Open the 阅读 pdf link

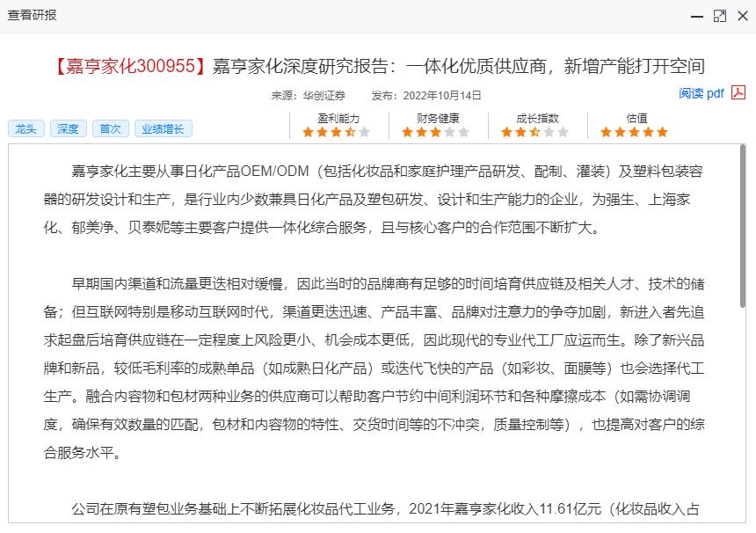[x=701, y=93]
